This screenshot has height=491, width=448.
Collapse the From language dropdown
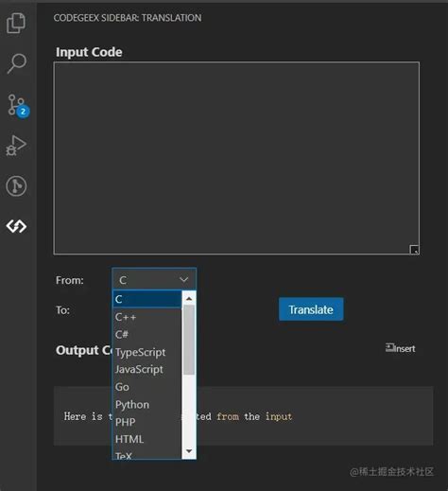pos(154,279)
